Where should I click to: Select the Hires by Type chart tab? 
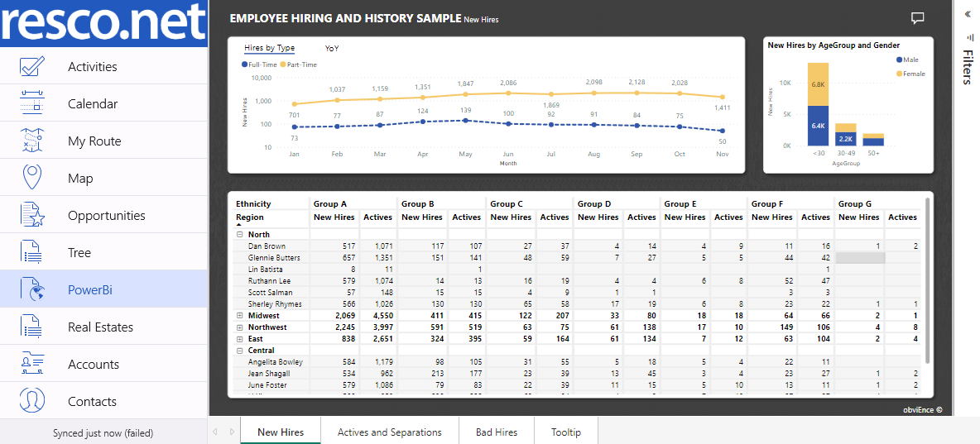tap(269, 48)
